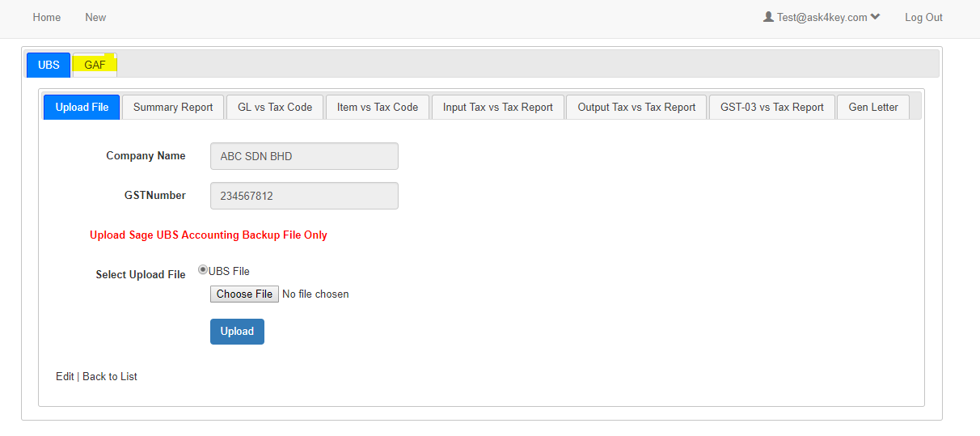The height and width of the screenshot is (436, 980).
Task: Open the New navigation link
Action: (x=95, y=17)
